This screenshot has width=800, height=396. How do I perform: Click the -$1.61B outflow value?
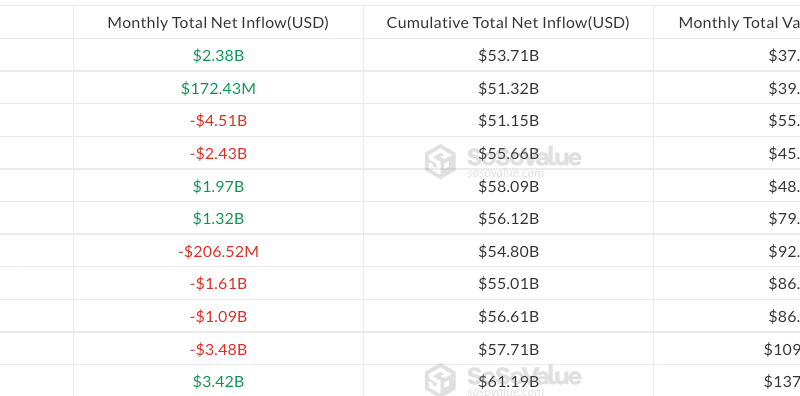pos(218,284)
